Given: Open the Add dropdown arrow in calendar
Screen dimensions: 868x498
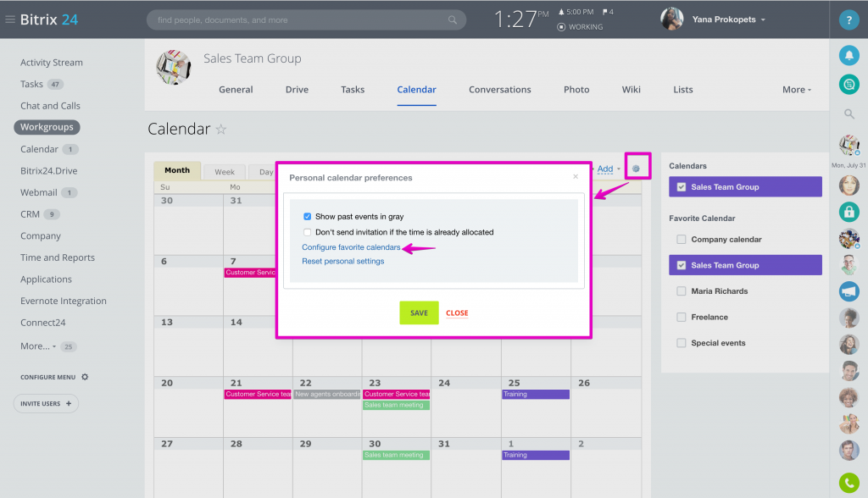Looking at the screenshot, I should tap(619, 169).
